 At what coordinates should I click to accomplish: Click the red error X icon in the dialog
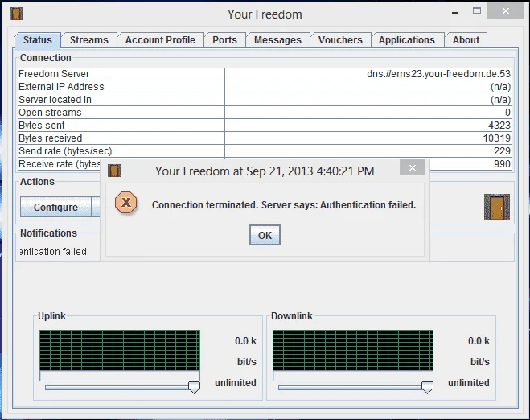coord(126,203)
